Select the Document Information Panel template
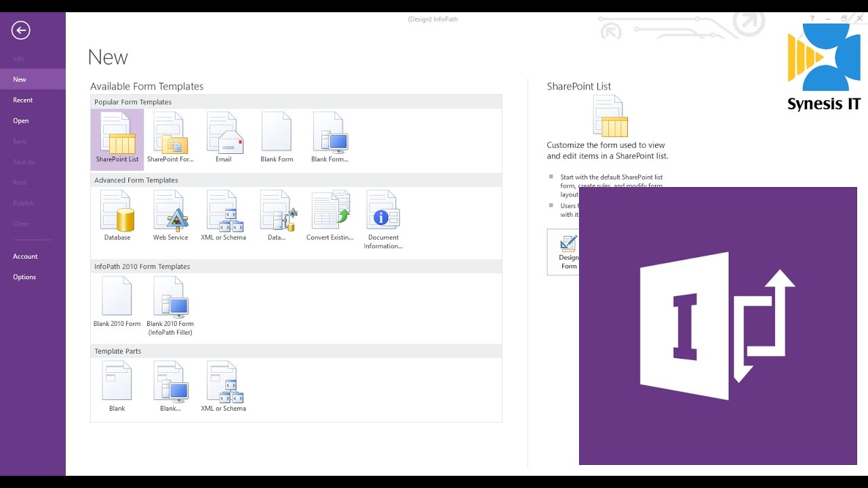The width and height of the screenshot is (868, 488). coord(383,220)
